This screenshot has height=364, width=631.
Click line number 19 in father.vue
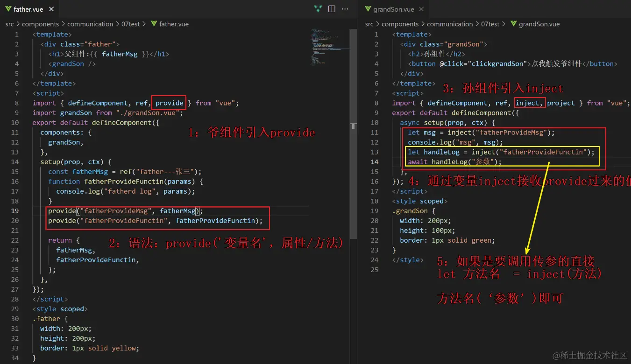tap(15, 211)
